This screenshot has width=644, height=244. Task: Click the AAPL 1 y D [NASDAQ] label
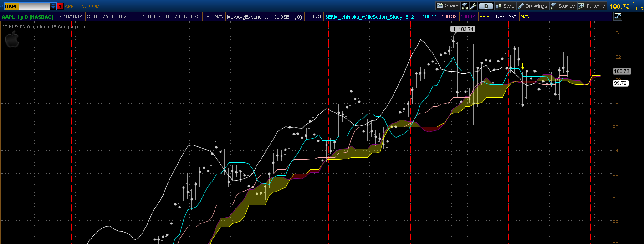28,16
